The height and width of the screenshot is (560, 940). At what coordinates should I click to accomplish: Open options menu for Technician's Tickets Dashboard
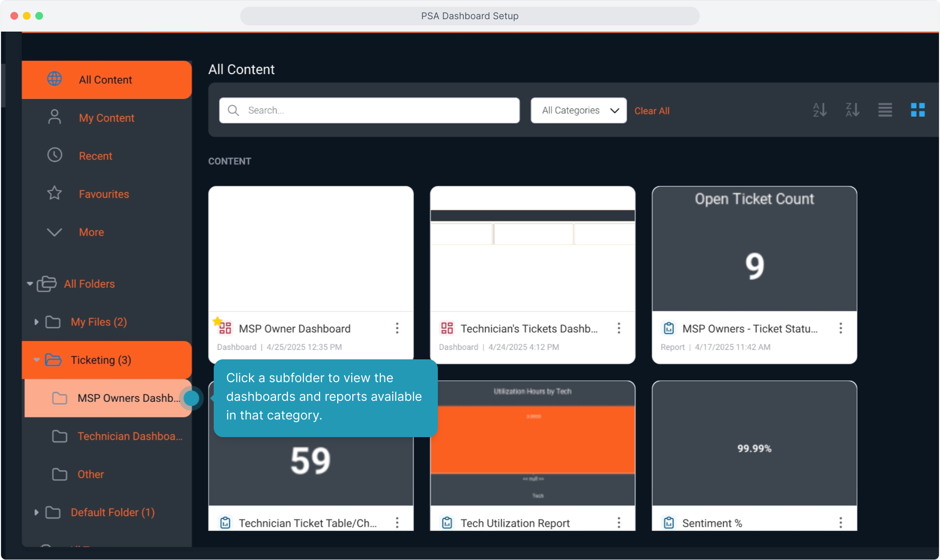(619, 328)
